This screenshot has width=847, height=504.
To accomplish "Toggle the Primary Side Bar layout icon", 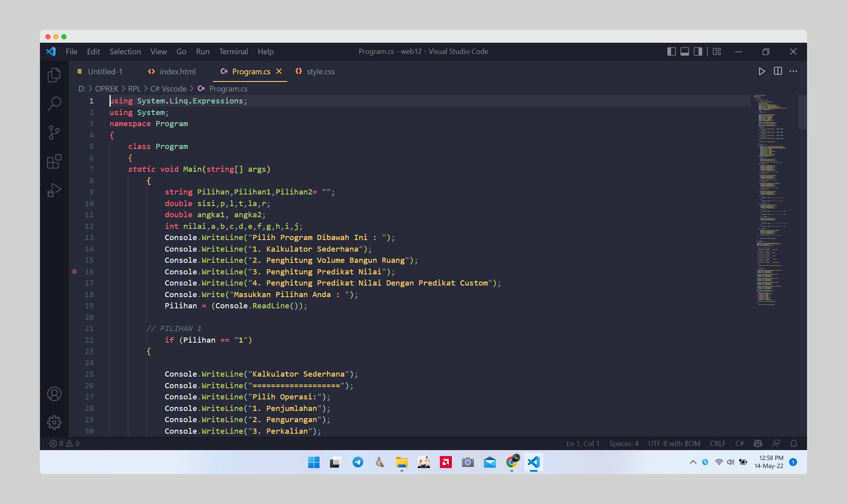I will (x=672, y=52).
